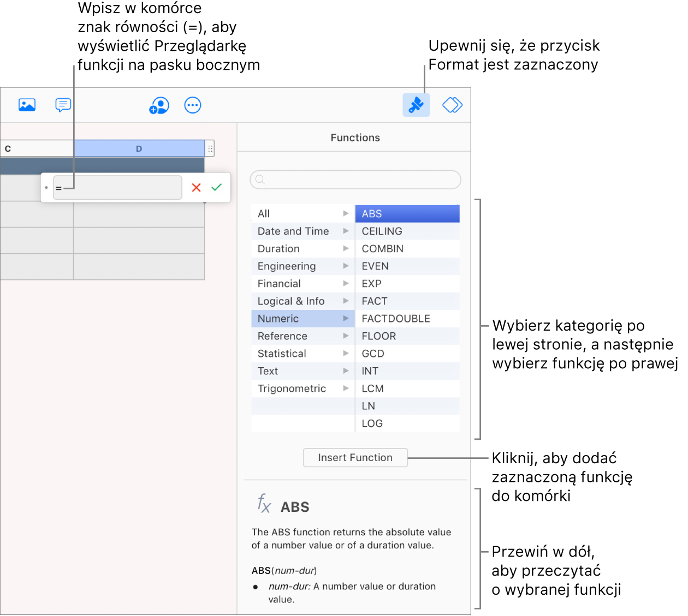This screenshot has height=616, width=688.
Task: Open the Media image toolbar icon
Action: tap(27, 105)
